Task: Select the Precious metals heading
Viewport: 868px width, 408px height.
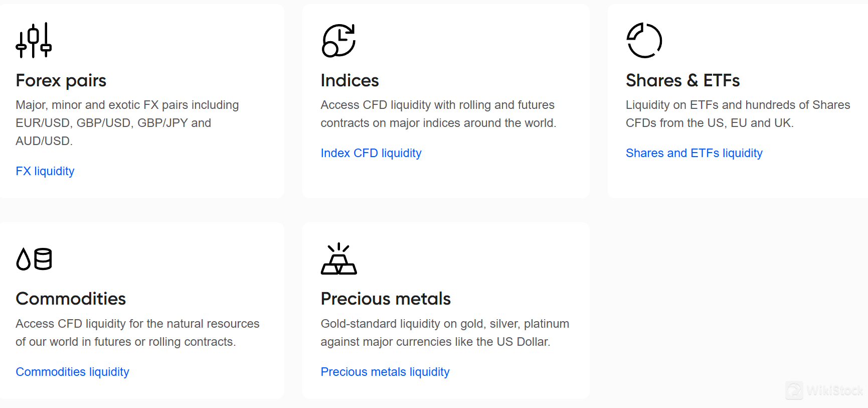Action: tap(386, 299)
